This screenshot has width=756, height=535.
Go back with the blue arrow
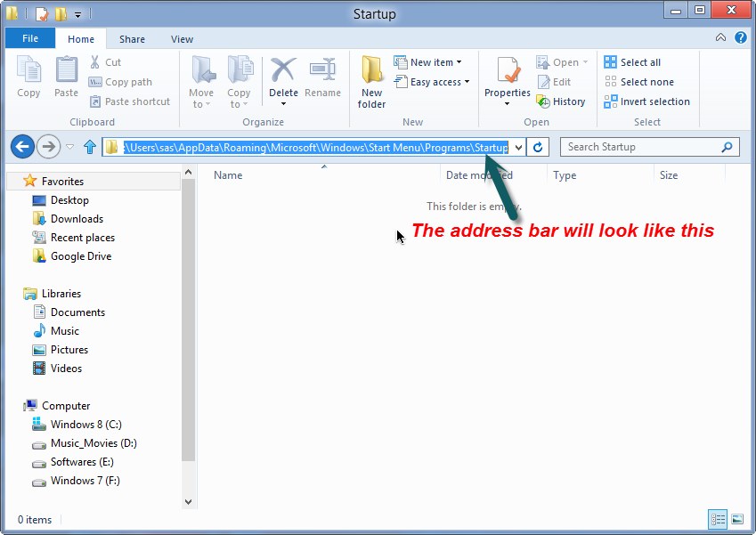pyautogui.click(x=22, y=147)
